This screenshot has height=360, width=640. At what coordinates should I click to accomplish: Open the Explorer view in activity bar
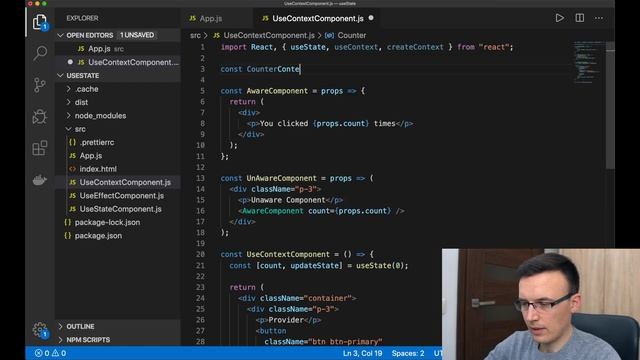40,22
